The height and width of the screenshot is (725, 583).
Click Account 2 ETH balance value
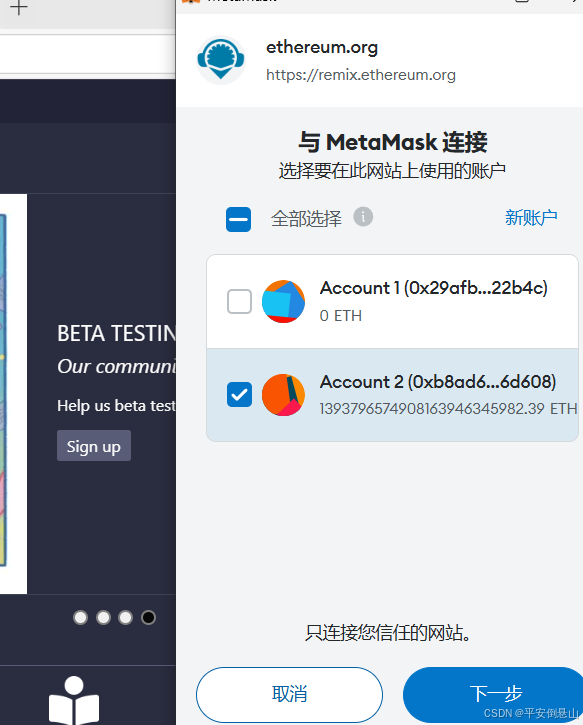pyautogui.click(x=448, y=409)
